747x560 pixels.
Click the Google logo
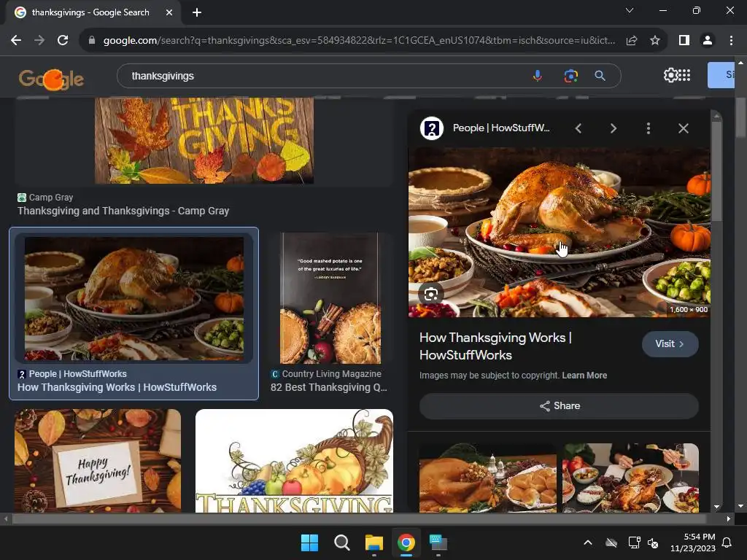[x=51, y=79]
